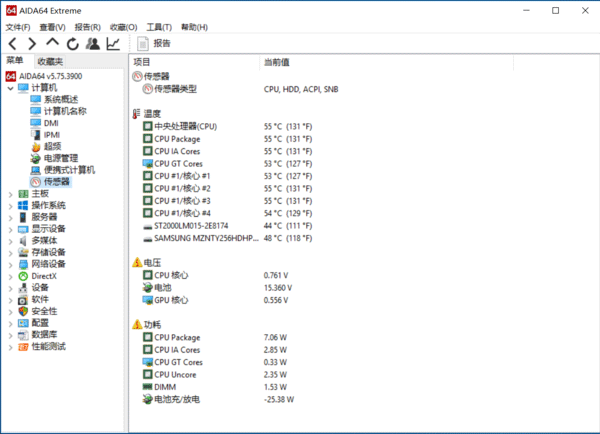Expand the 多媒体 tree node

(x=10, y=241)
